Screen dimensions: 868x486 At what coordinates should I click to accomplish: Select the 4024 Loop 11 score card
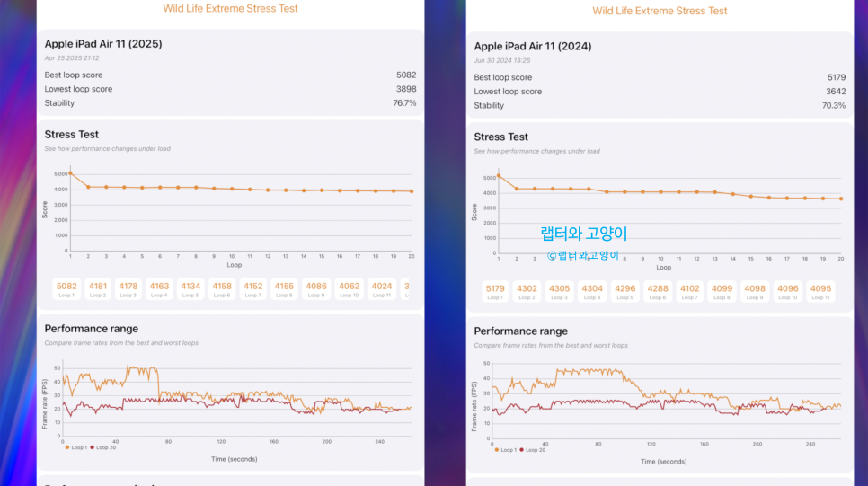(x=381, y=289)
